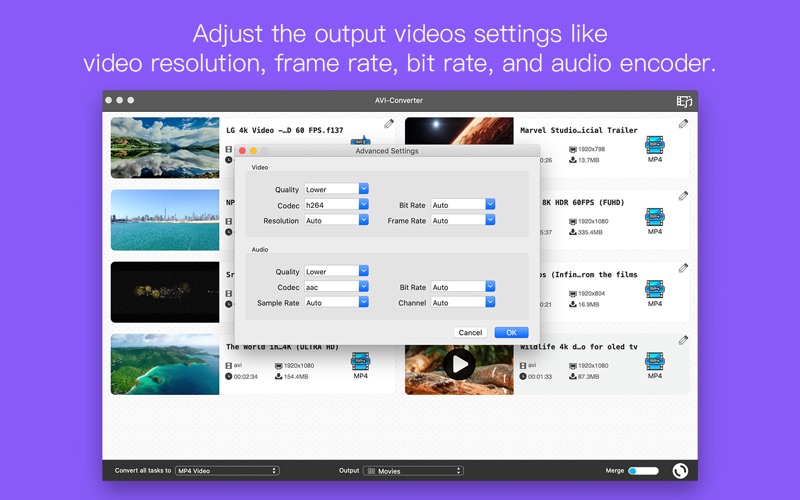Image resolution: width=800 pixels, height=500 pixels.
Task: Open the Video Codec h264 dropdown
Action: [x=336, y=205]
